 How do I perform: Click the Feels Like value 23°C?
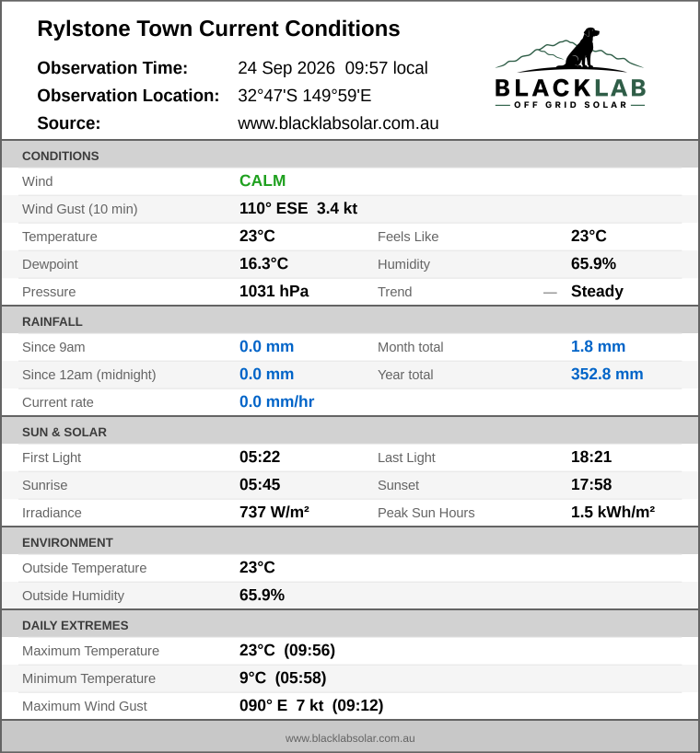[589, 237]
